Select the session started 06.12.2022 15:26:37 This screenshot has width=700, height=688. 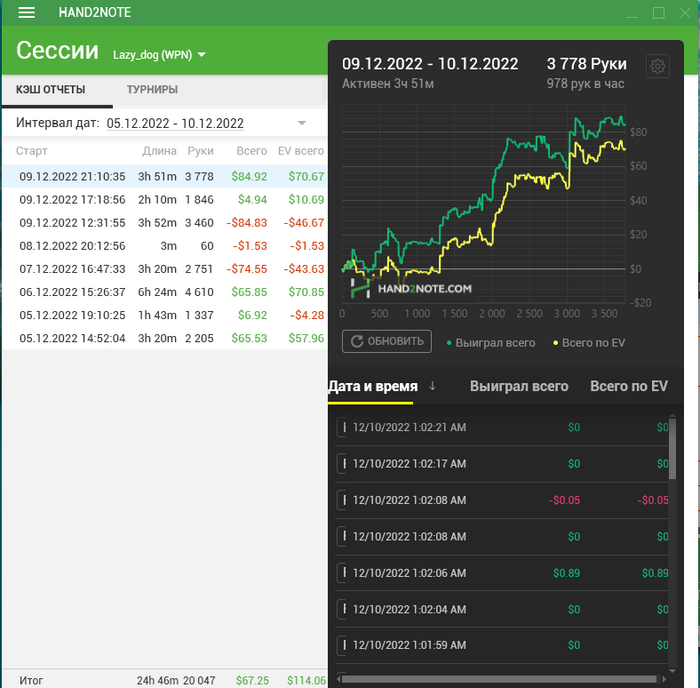click(165, 292)
